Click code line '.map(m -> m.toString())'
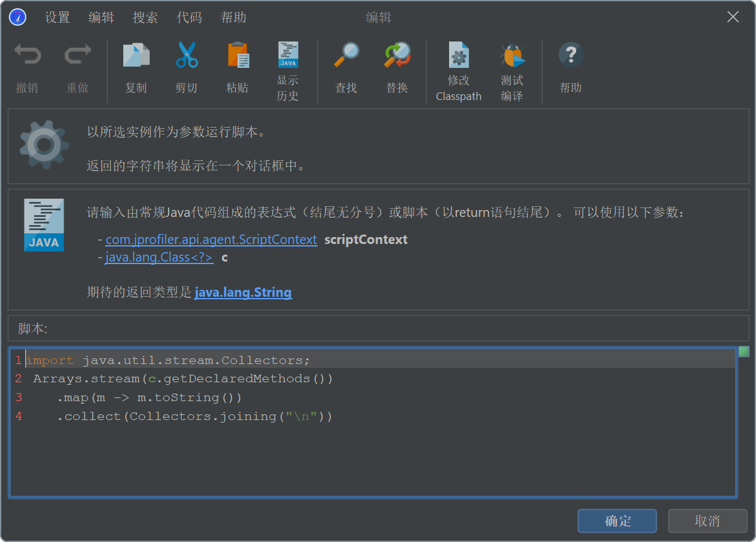 click(149, 397)
